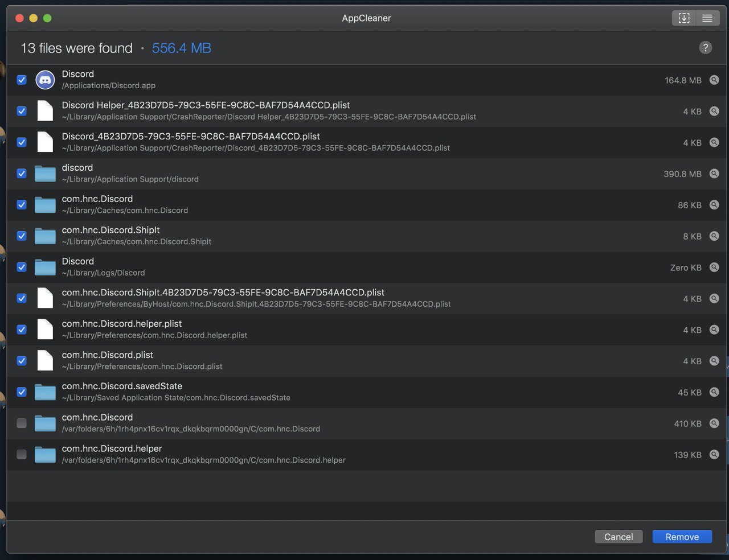The height and width of the screenshot is (560, 729).
Task: Select ~/Library/Application Support/discord path
Action: tap(130, 179)
